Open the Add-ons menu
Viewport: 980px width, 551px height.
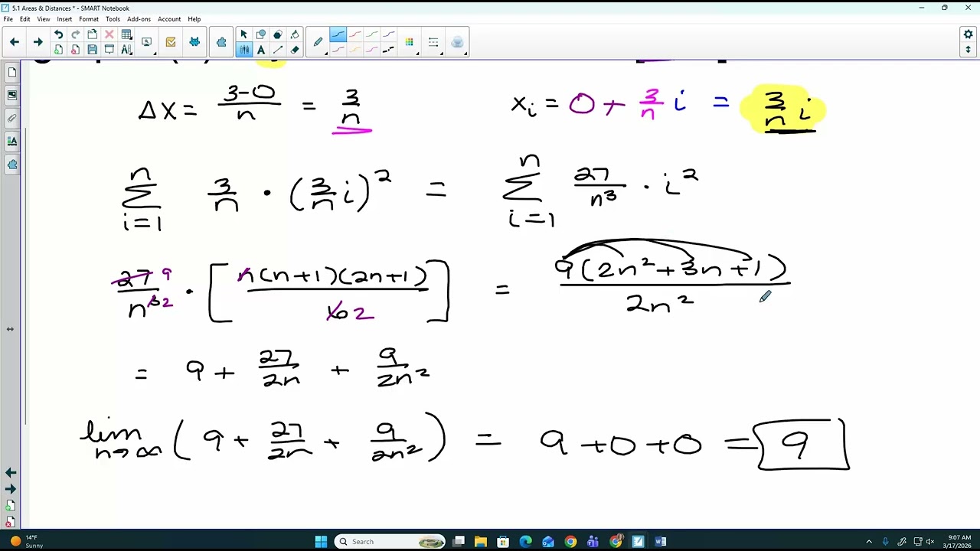[x=139, y=19]
